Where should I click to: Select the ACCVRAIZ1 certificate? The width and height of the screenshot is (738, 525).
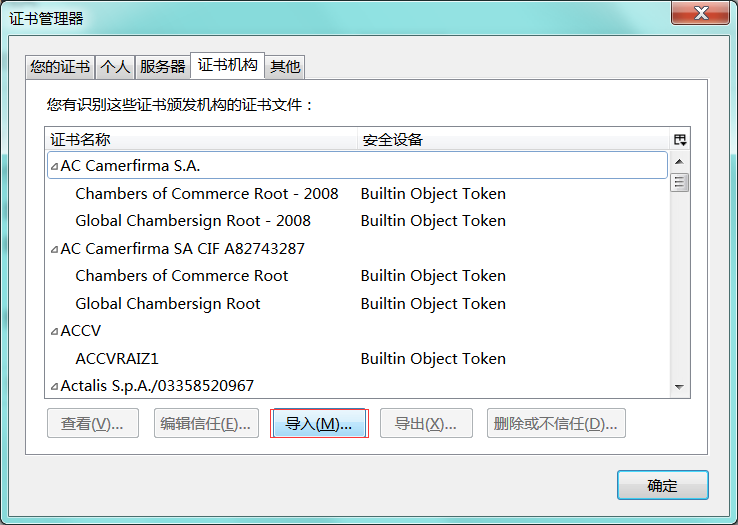click(x=117, y=359)
